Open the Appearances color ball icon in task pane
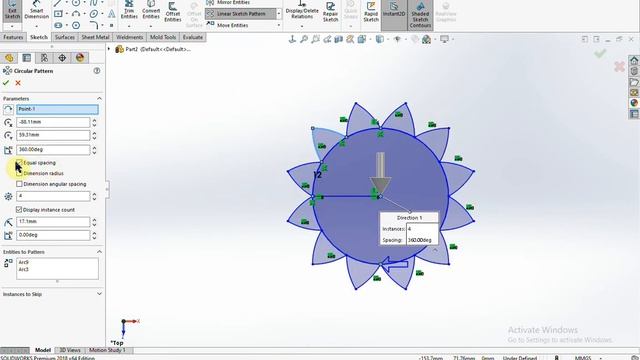 click(634, 103)
